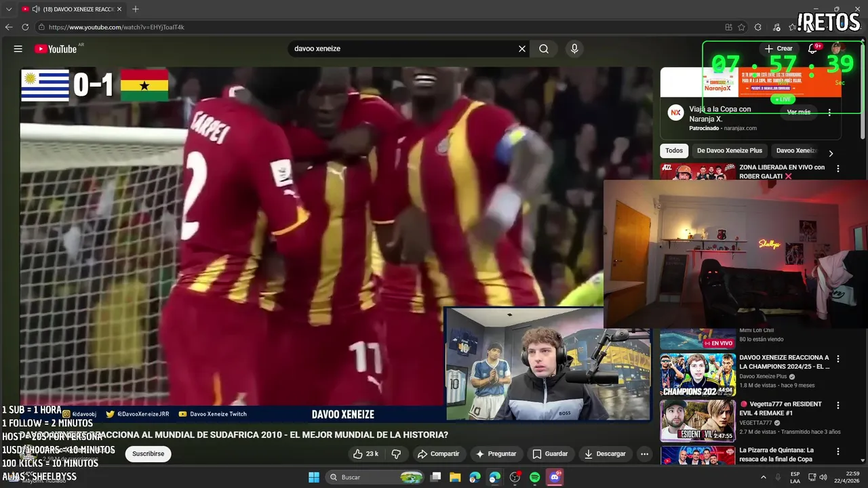Clear the search text with the X

click(x=522, y=49)
